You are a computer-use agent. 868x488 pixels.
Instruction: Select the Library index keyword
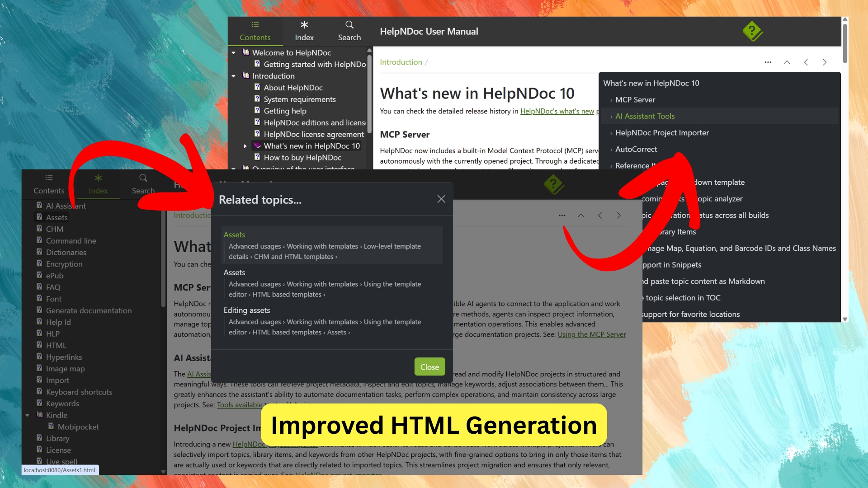[57, 438]
